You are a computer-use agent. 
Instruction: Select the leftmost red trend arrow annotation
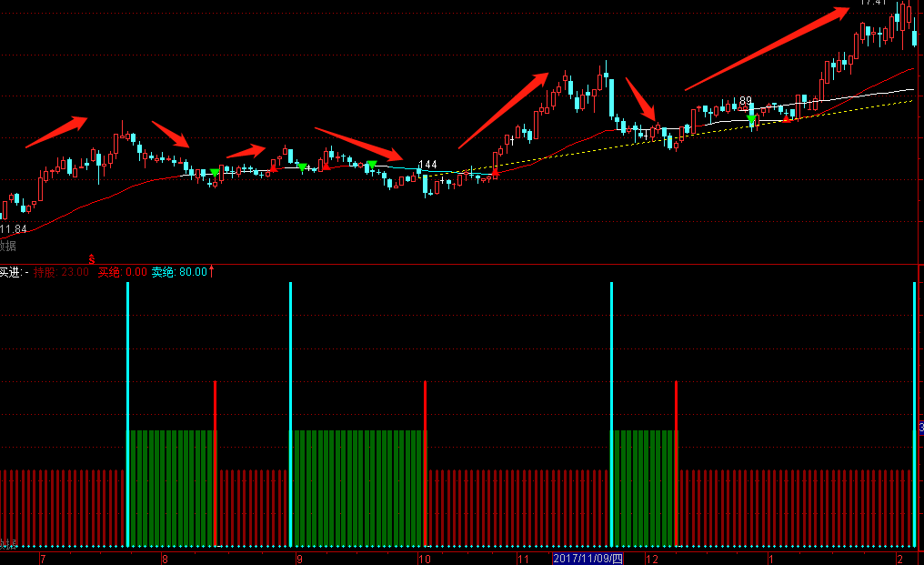[x=55, y=131]
